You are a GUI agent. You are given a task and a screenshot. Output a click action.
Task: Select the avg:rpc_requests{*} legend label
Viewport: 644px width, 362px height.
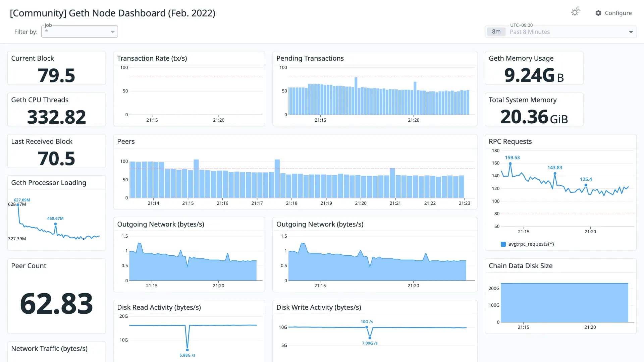[531, 244]
